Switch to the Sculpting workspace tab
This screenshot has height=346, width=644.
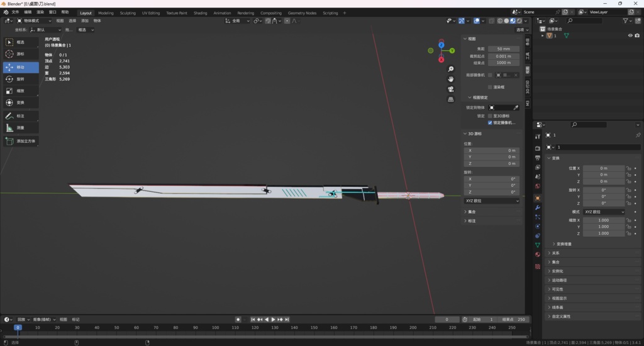[127, 13]
